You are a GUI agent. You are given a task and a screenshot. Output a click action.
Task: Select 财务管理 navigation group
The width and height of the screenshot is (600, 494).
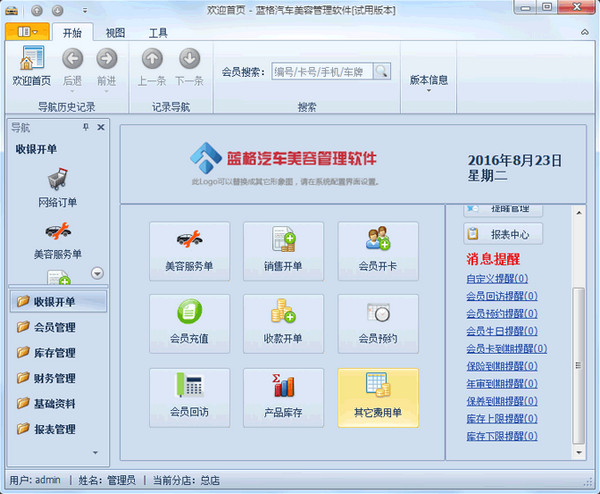[x=58, y=378]
